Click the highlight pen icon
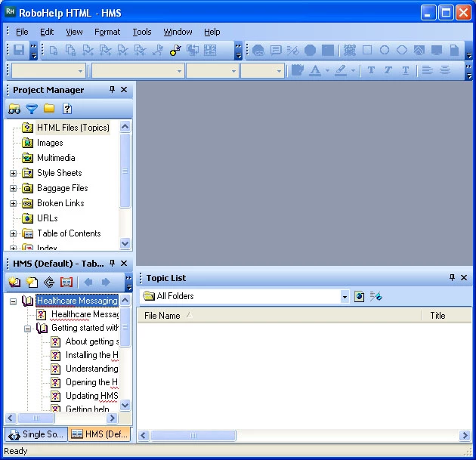Screen dimensions: 476x460 point(341,70)
